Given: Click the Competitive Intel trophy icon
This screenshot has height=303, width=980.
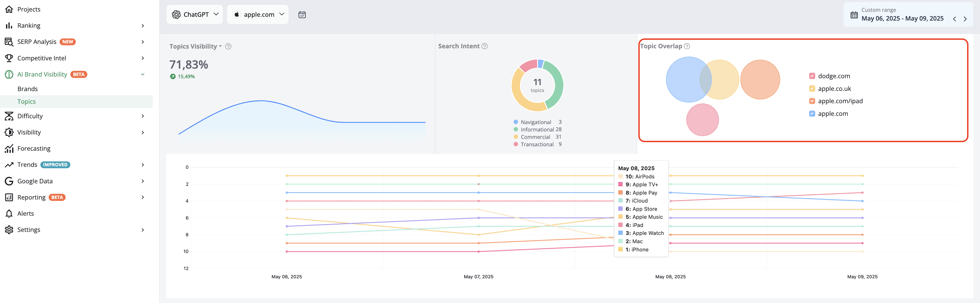Looking at the screenshot, I should [9, 58].
